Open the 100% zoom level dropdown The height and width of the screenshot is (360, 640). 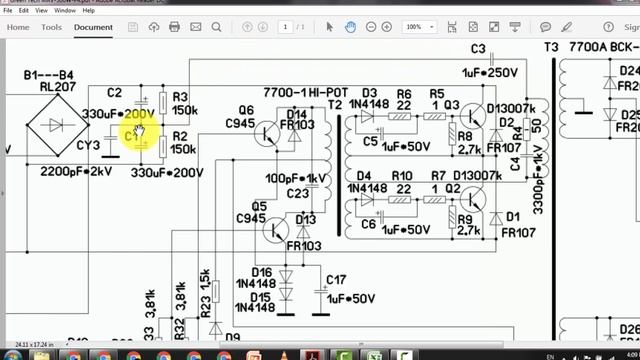(420, 27)
